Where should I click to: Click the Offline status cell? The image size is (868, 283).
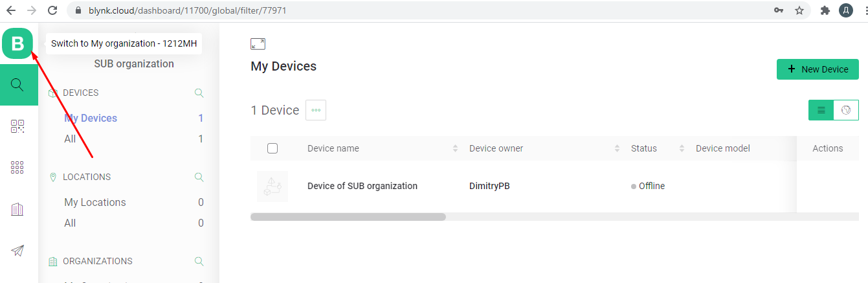648,186
